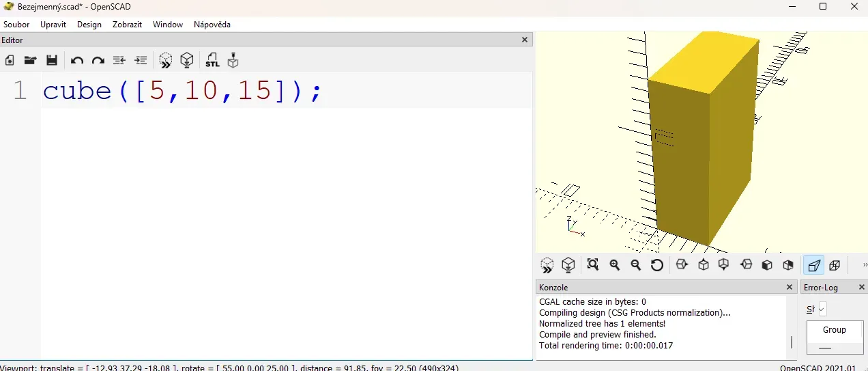Switch to the Top view
This screenshot has width=868, height=371.
(704, 264)
